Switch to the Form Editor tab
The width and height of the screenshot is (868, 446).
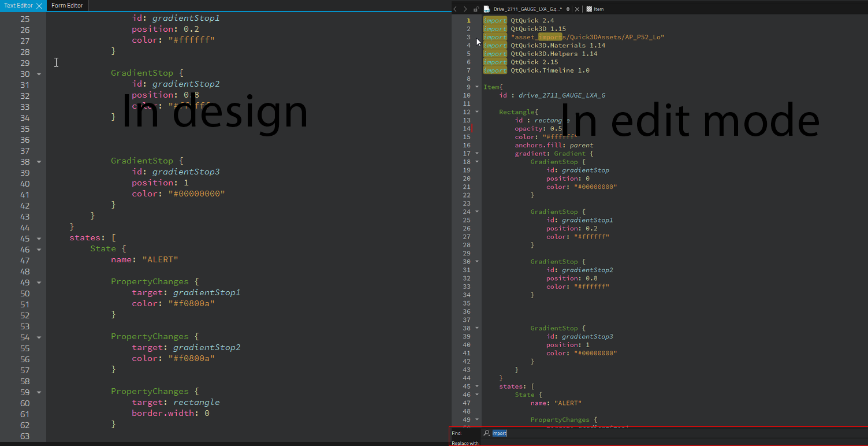click(67, 5)
